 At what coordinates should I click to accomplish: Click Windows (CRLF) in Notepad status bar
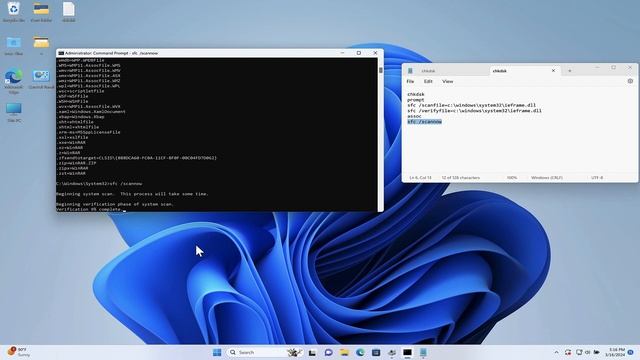pyautogui.click(x=547, y=178)
